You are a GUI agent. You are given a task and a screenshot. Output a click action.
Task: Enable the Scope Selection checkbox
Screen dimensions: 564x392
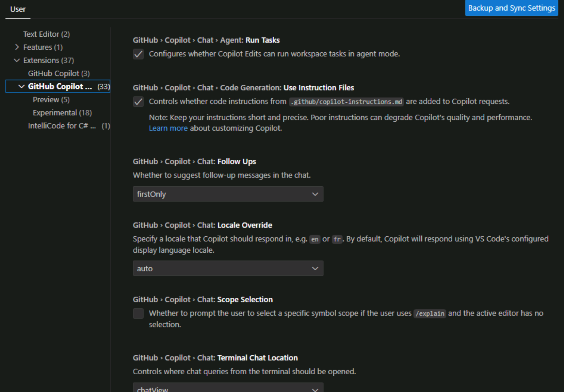tap(138, 313)
